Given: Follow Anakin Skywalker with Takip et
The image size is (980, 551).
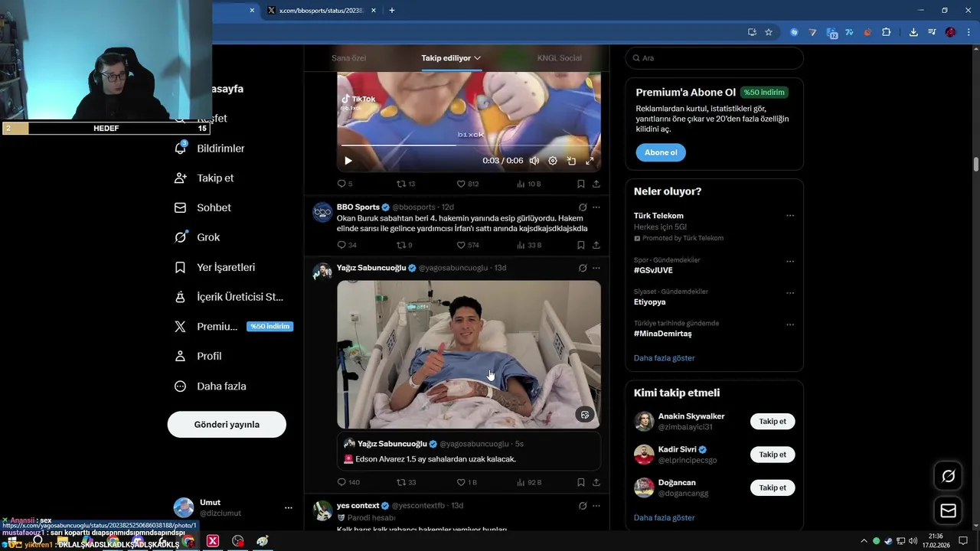Looking at the screenshot, I should point(773,422).
